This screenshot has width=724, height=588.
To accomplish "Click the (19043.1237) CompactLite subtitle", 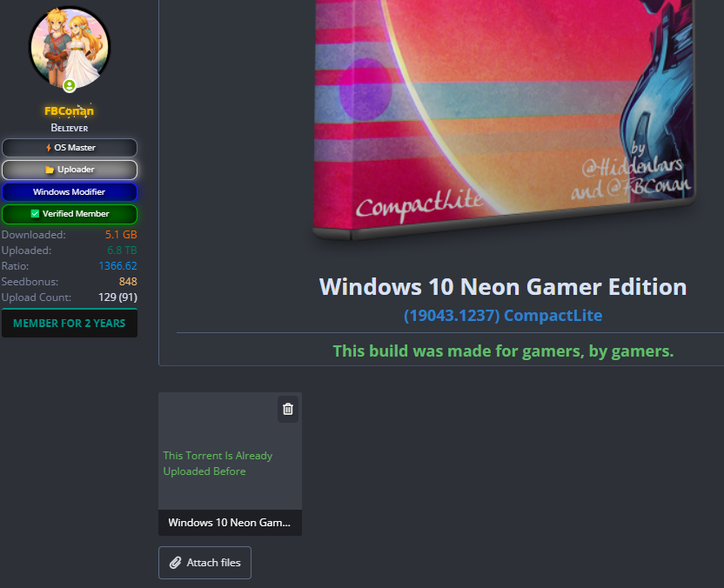I will [503, 316].
